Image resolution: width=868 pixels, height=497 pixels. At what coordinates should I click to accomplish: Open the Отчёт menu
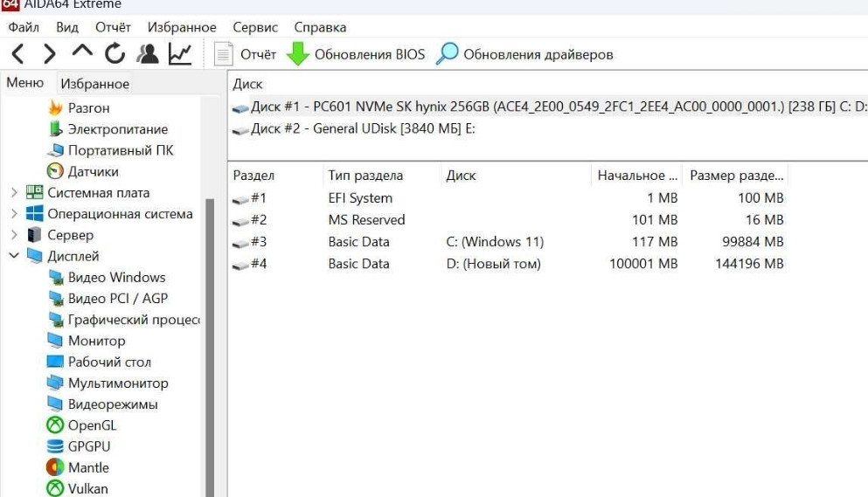(x=113, y=27)
